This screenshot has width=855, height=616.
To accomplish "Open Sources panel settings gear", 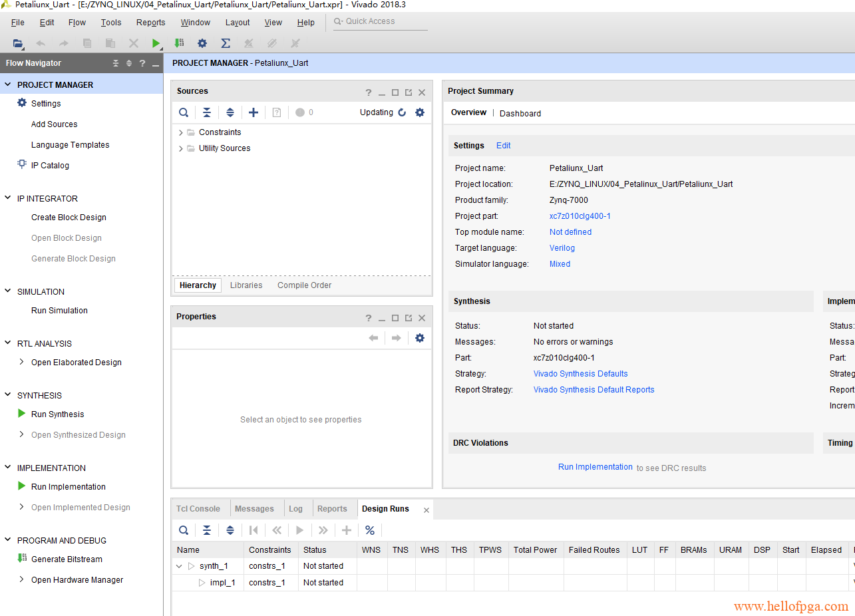I will (420, 112).
